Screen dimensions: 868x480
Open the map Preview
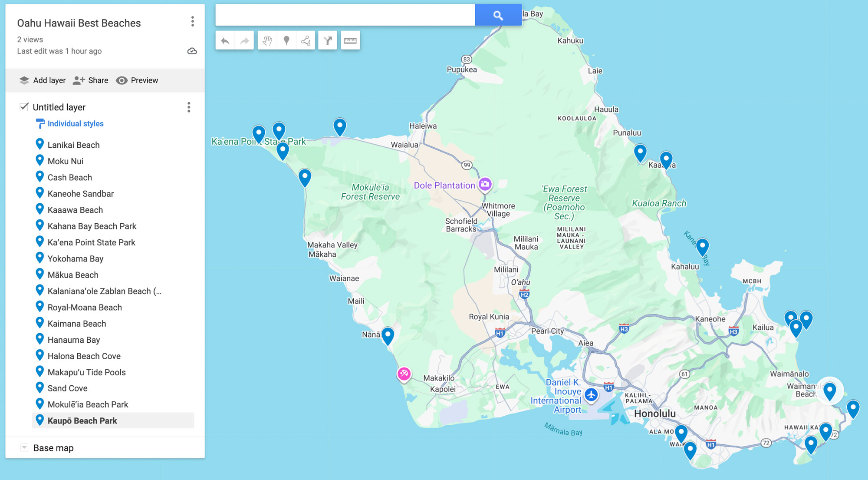(x=137, y=80)
